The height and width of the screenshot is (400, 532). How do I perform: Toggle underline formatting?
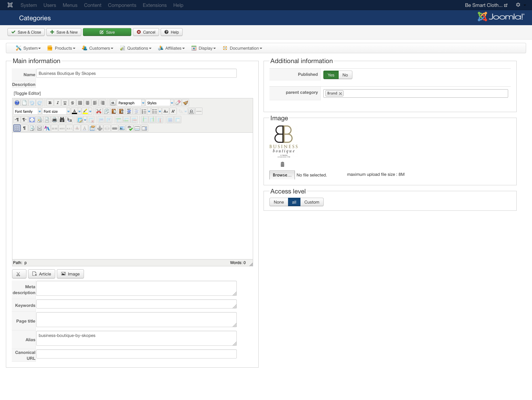(x=65, y=103)
